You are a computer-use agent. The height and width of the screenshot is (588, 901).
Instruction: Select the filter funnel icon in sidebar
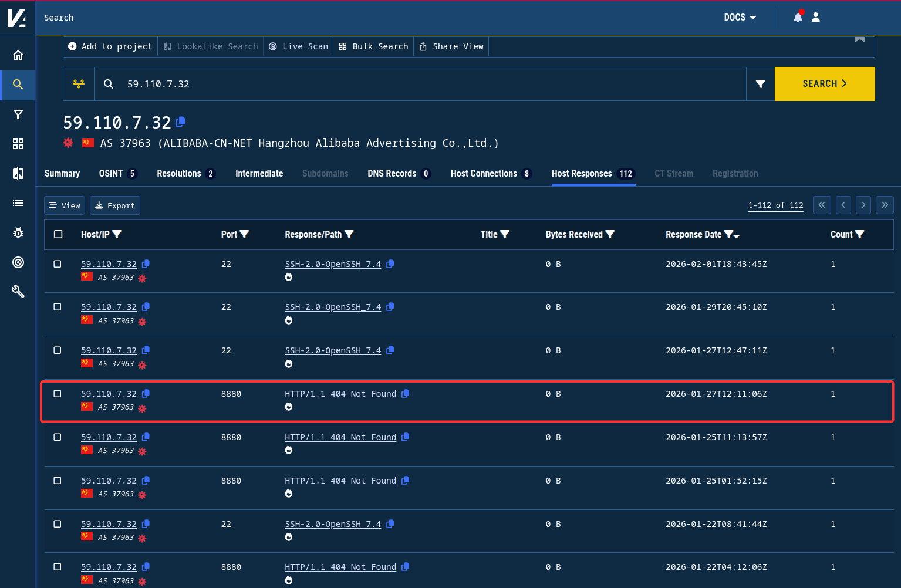[18, 114]
